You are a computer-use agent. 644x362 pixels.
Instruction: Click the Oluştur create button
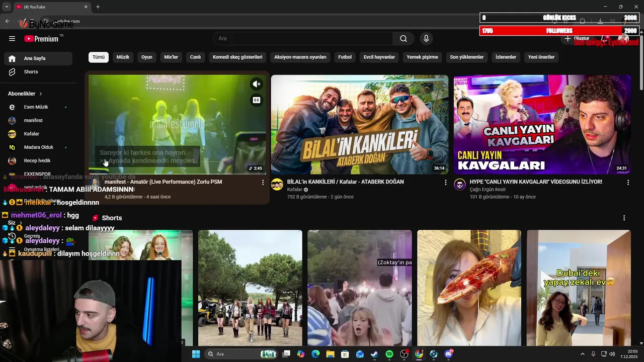pos(577,39)
